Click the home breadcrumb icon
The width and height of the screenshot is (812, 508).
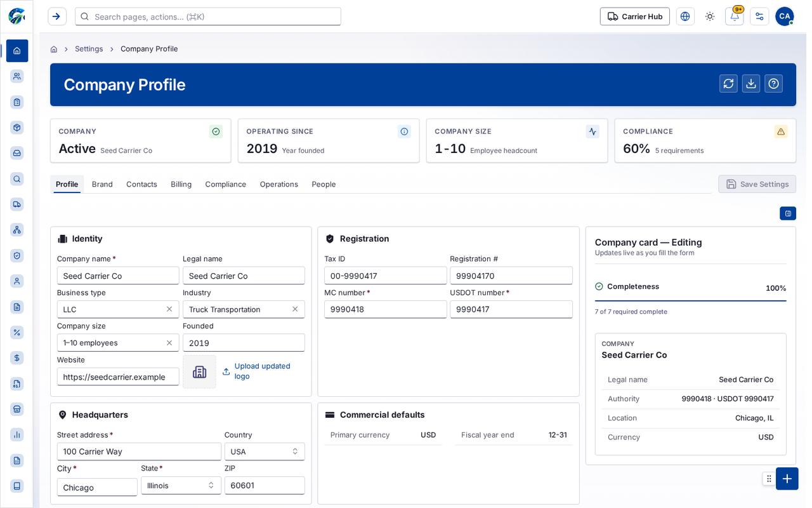coord(54,49)
